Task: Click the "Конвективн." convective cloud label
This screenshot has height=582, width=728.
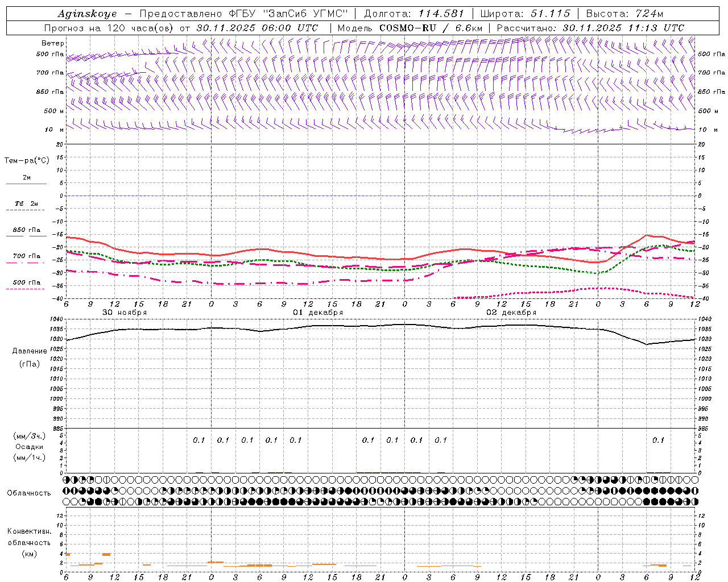Action: coord(29,531)
